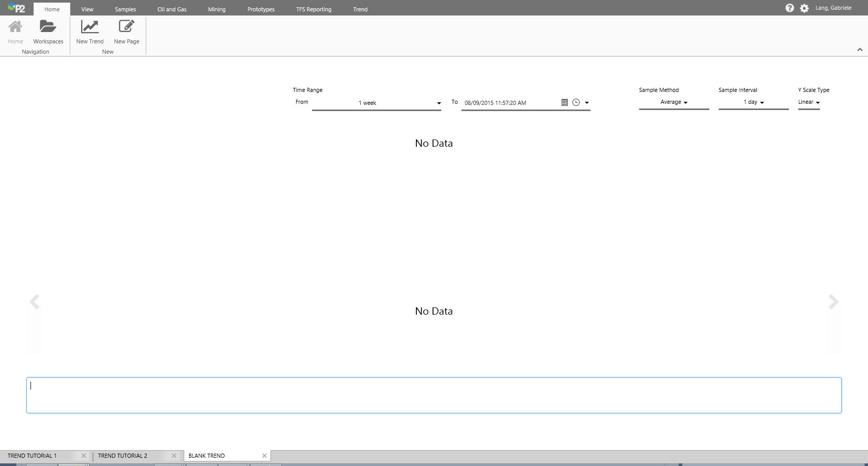The width and height of the screenshot is (868, 466).
Task: Click the Workspaces folder icon
Action: coord(48,27)
